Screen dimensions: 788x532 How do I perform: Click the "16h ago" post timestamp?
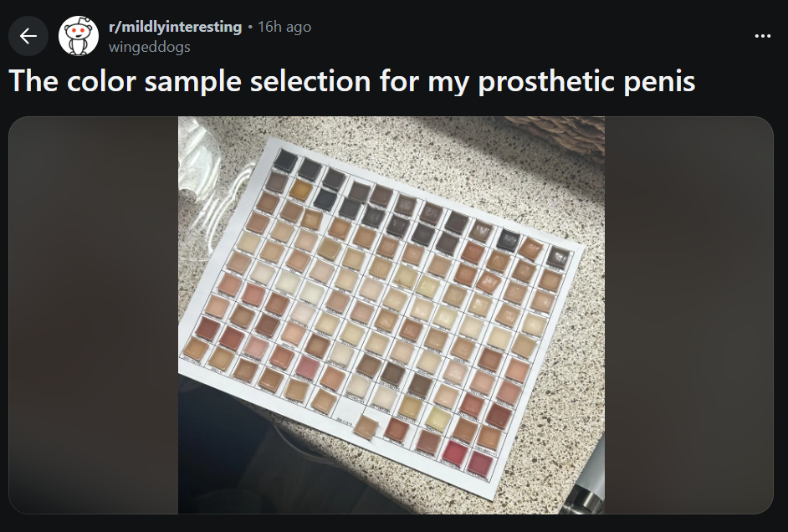pos(284,27)
